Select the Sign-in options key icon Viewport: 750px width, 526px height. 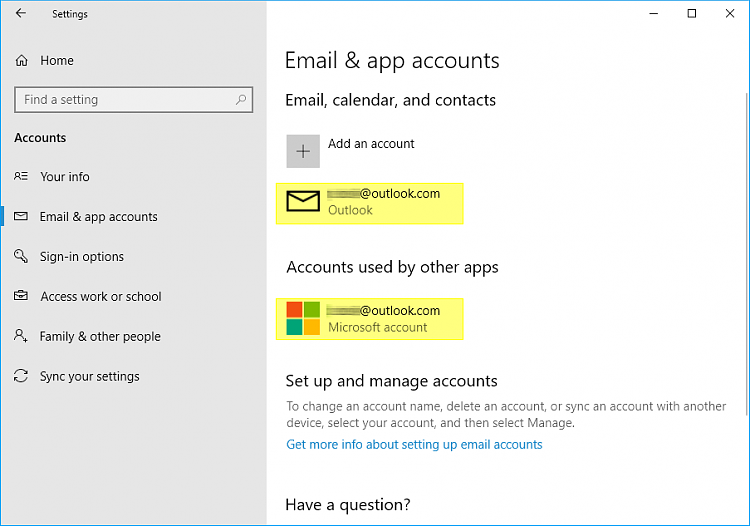[21, 256]
